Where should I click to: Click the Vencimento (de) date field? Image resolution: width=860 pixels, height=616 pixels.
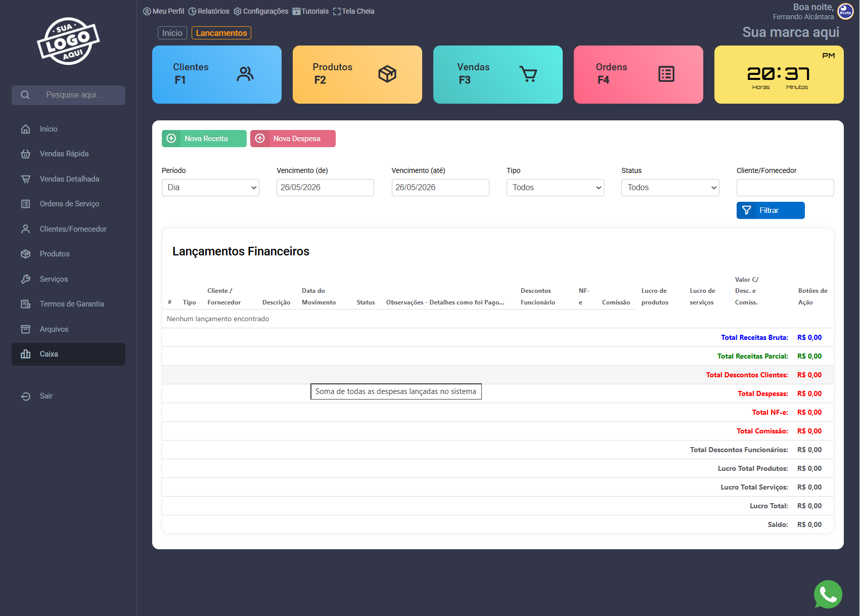(325, 188)
